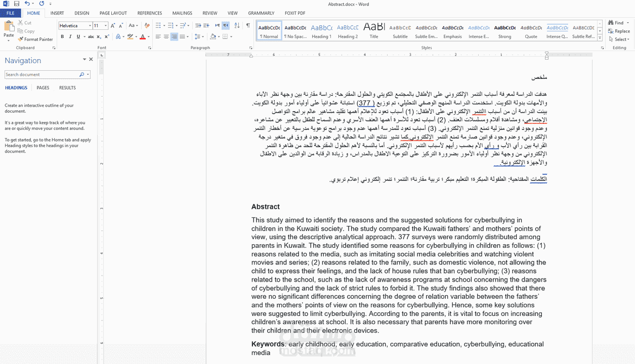Switch to the PAGE LAYOUT tab
The image size is (635, 364).
[113, 13]
